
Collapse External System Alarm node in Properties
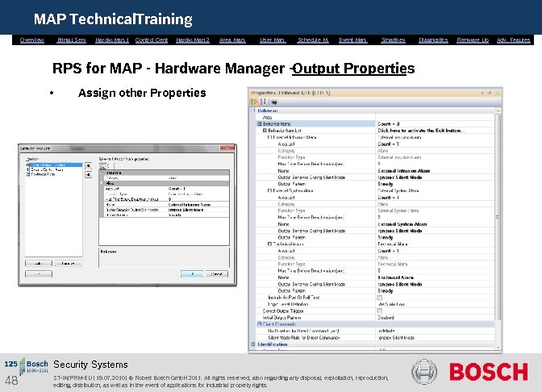click(269, 190)
